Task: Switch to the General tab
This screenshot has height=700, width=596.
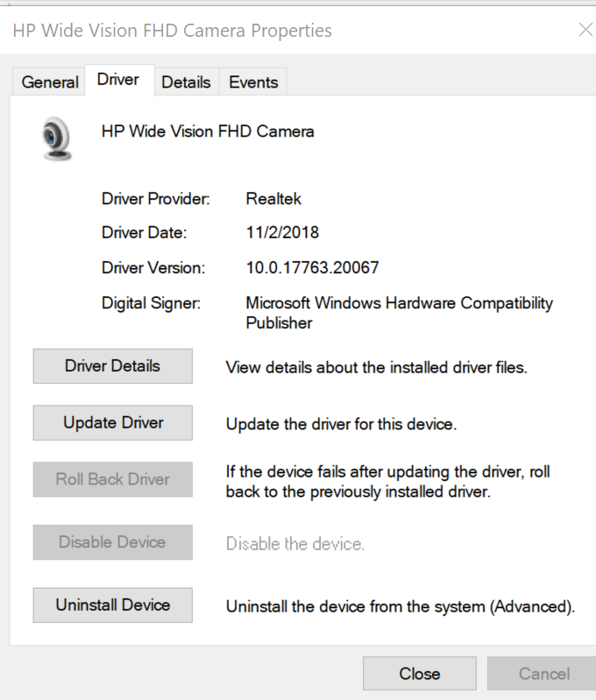Action: tap(50, 82)
